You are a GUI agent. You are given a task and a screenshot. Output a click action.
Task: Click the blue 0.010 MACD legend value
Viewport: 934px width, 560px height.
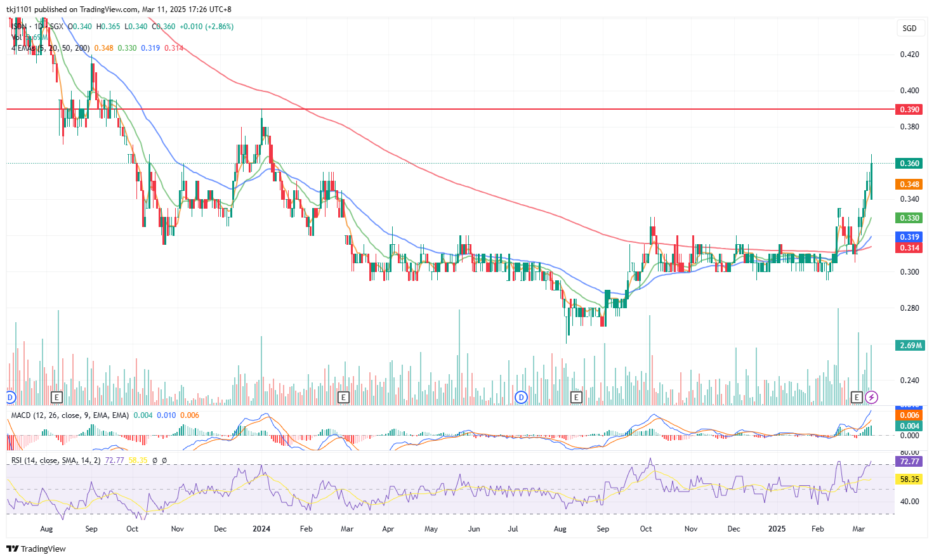click(166, 415)
